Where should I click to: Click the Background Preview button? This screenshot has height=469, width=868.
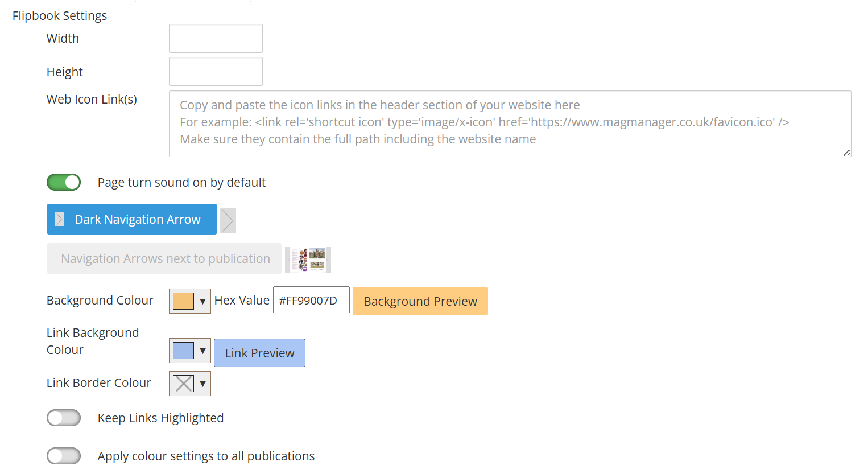point(420,301)
